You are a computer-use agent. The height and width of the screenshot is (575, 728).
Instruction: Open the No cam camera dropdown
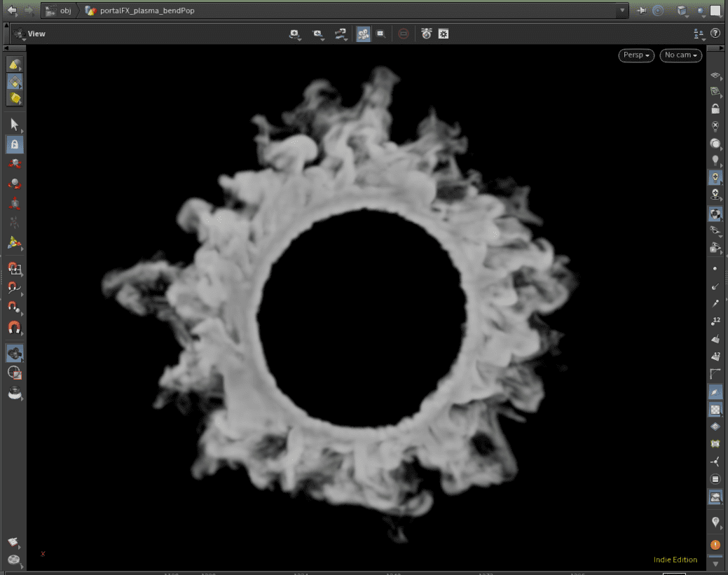tap(680, 55)
